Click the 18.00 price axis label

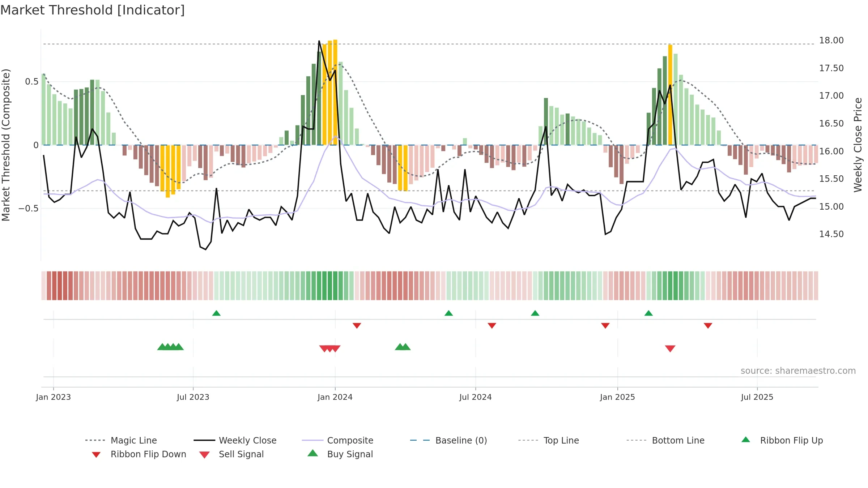[831, 40]
